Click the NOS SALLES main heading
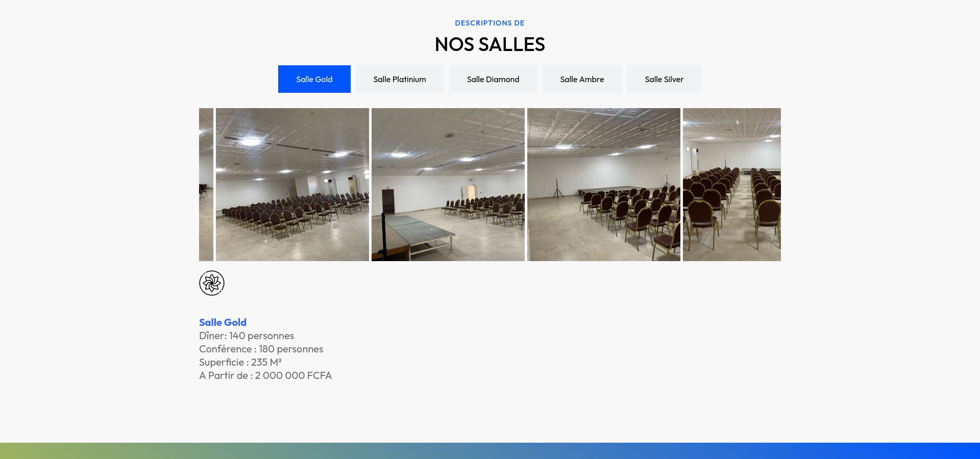The image size is (980, 459). click(489, 44)
